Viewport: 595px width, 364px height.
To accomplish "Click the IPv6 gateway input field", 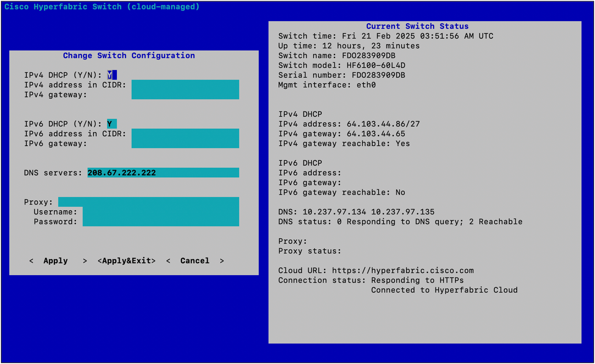I will 185,143.
